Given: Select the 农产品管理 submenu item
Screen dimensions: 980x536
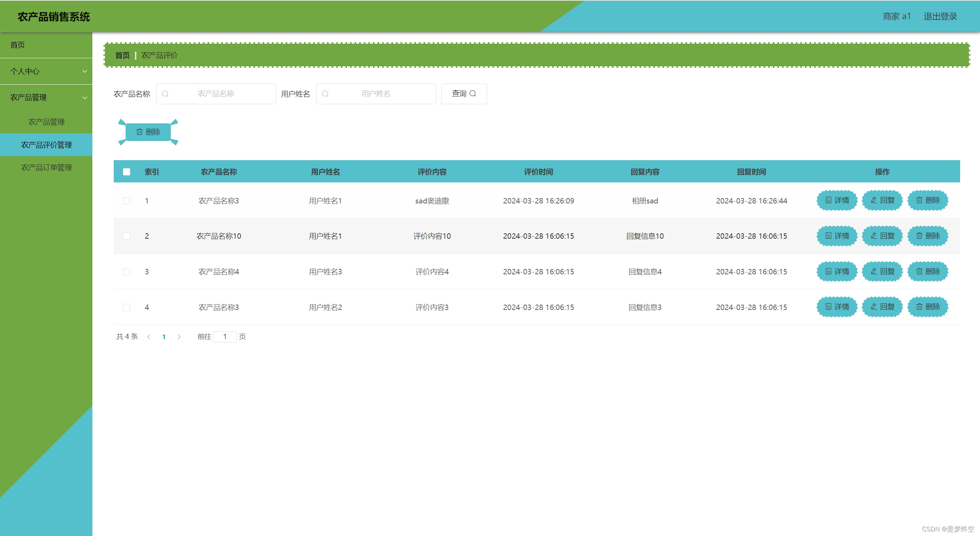Looking at the screenshot, I should 46,122.
